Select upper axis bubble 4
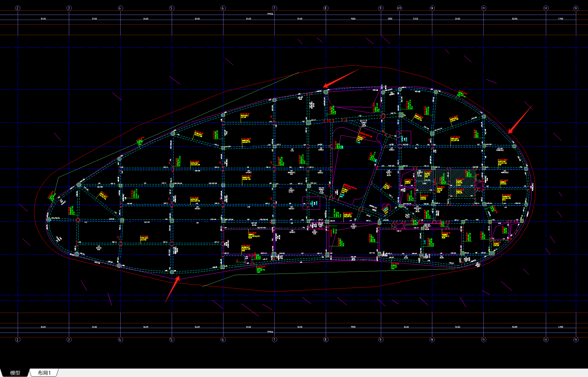 [x=120, y=8]
